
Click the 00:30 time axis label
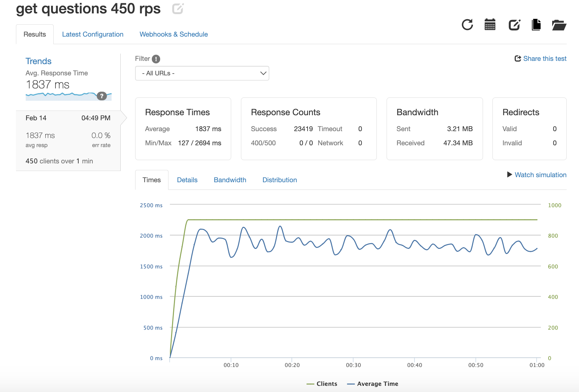click(353, 365)
